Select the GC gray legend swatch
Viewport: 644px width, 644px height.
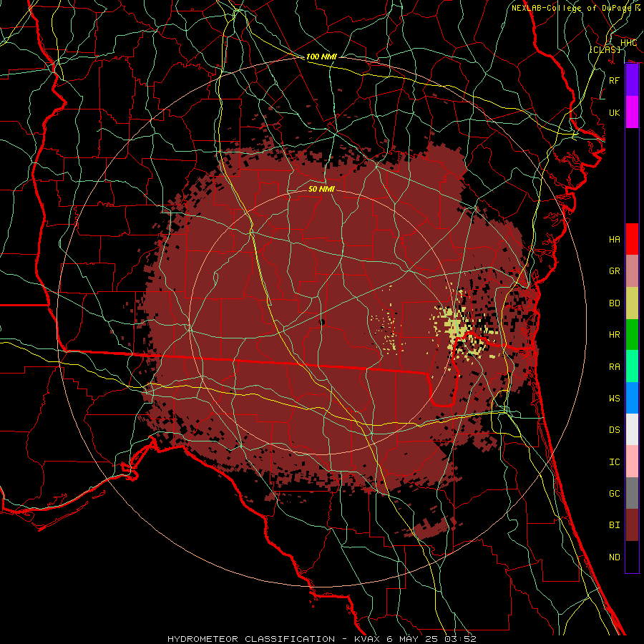click(x=632, y=493)
